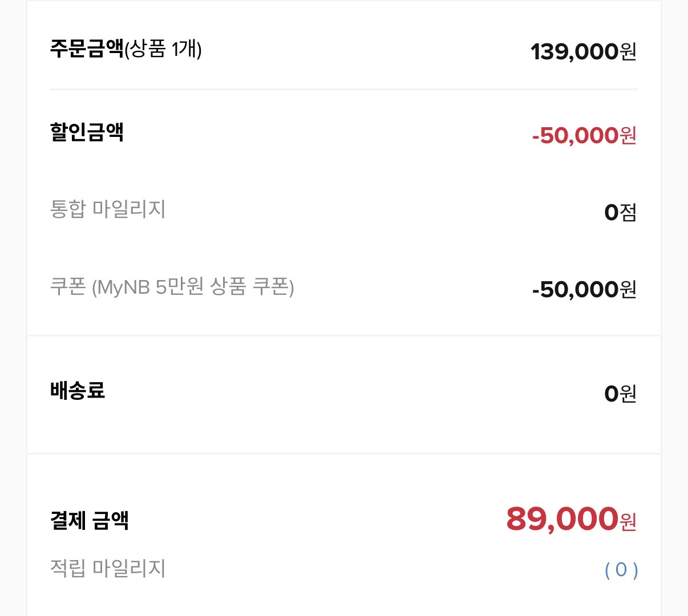This screenshot has height=616, width=688.
Task: Select the red -50,000원 discount total
Action: (584, 136)
